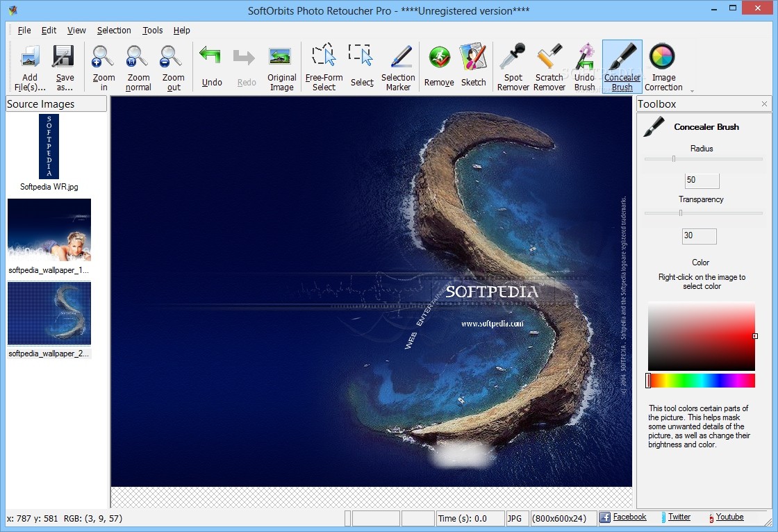Open the Edit menu

click(49, 31)
